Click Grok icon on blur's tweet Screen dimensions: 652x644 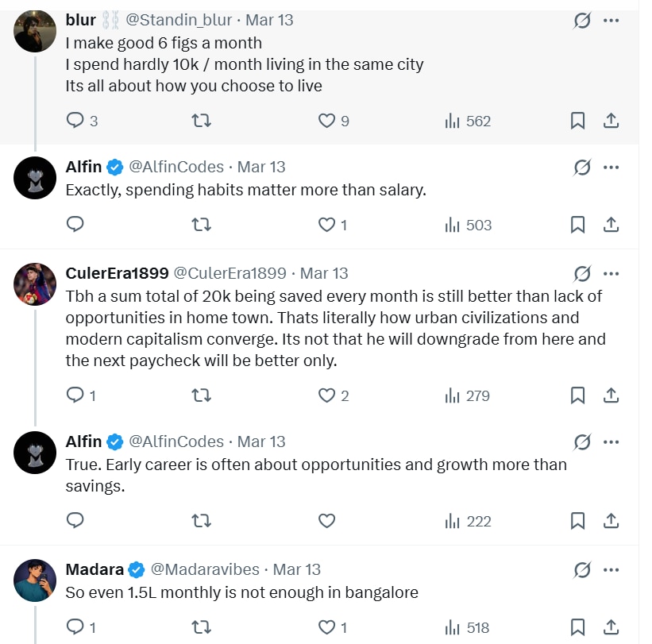582,21
